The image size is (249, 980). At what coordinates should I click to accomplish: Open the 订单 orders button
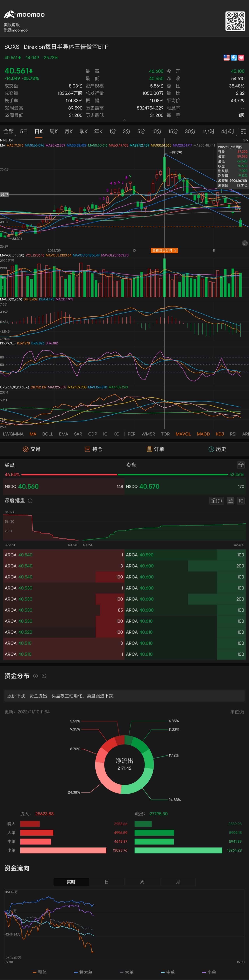click(x=155, y=449)
